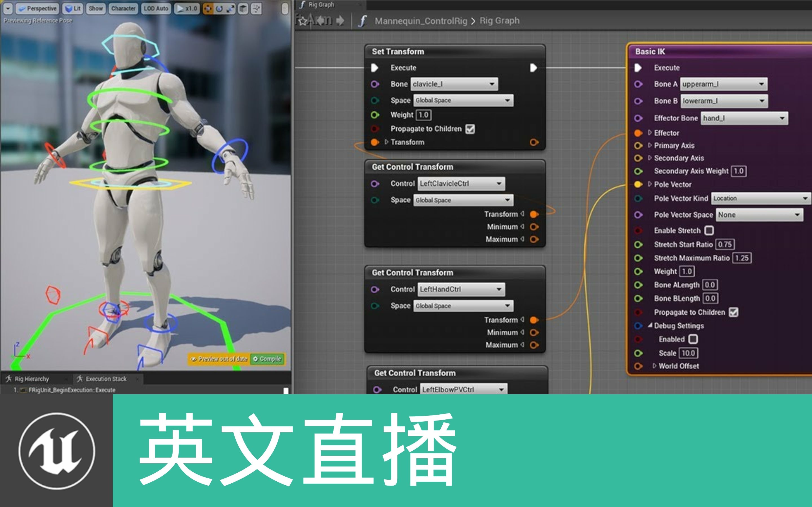Toggle the Enabled checkbox under Debug Settings
The height and width of the screenshot is (507, 812).
694,339
